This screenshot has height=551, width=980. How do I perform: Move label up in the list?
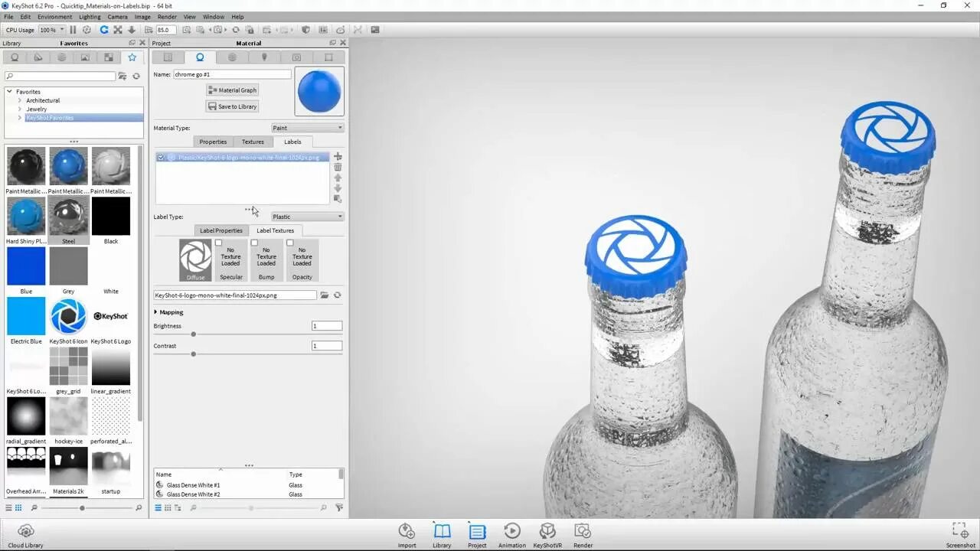coord(338,178)
